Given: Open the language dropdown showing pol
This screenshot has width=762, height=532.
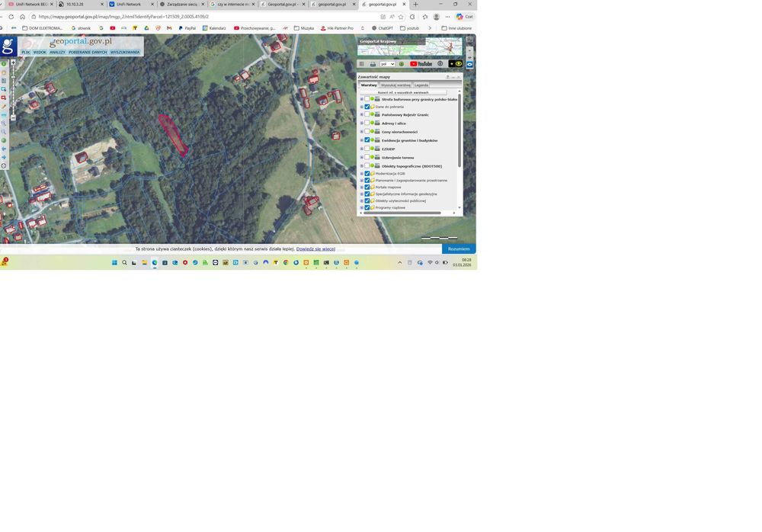Looking at the screenshot, I should point(387,64).
